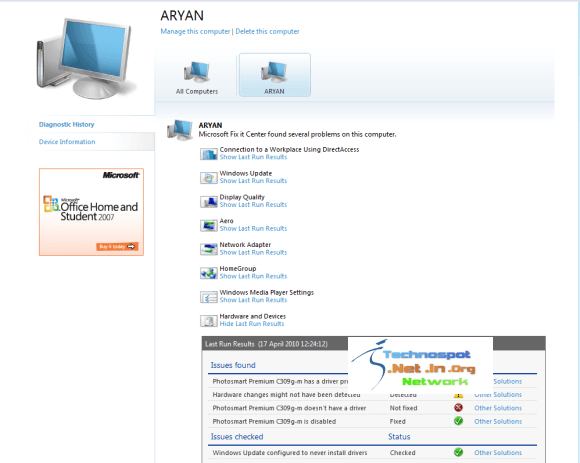The height and width of the screenshot is (463, 580).
Task: Click 'Photosmart Premium C309g-m is disabled' row text
Action: click(274, 422)
